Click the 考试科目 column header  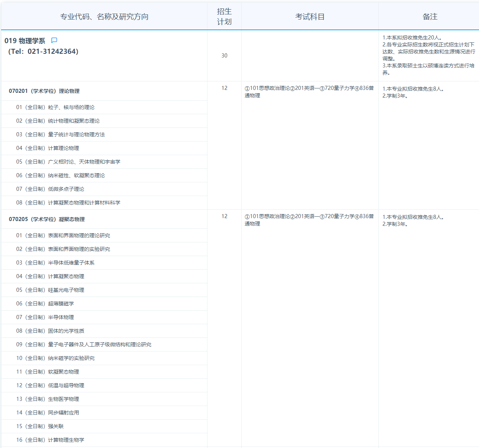tap(310, 17)
